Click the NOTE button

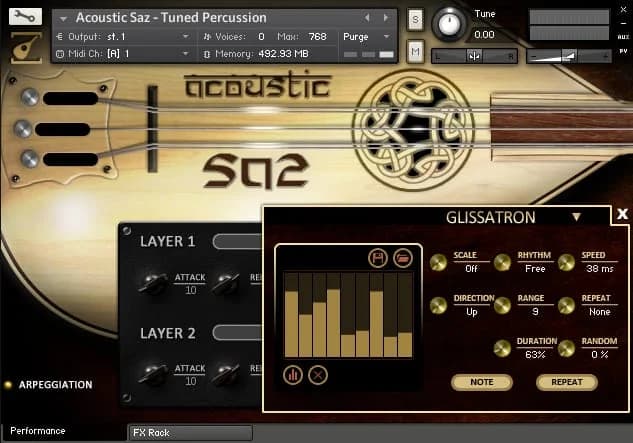click(x=482, y=382)
